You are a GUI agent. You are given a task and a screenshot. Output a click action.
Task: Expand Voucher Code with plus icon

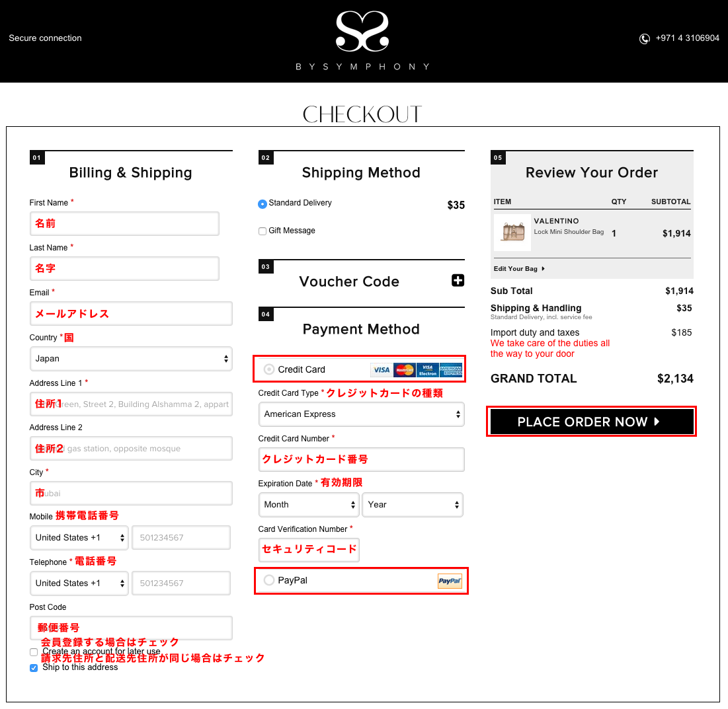[x=458, y=280]
